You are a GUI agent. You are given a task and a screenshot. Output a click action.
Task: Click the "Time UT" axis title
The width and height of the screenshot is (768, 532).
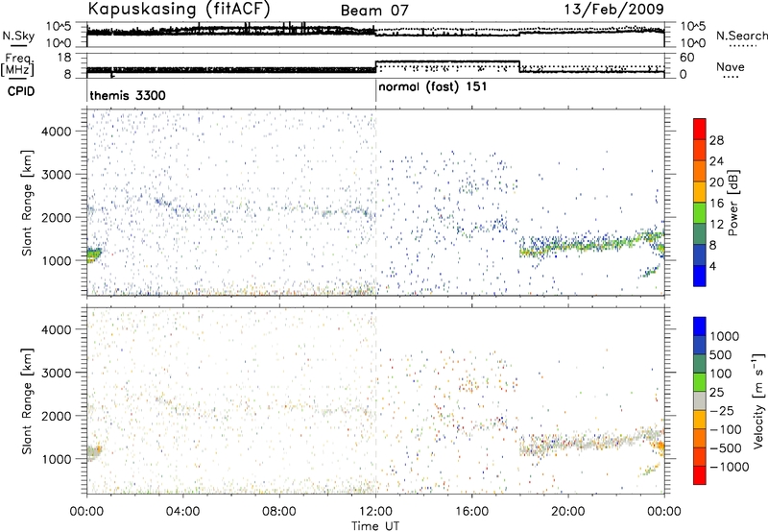pyautogui.click(x=375, y=526)
